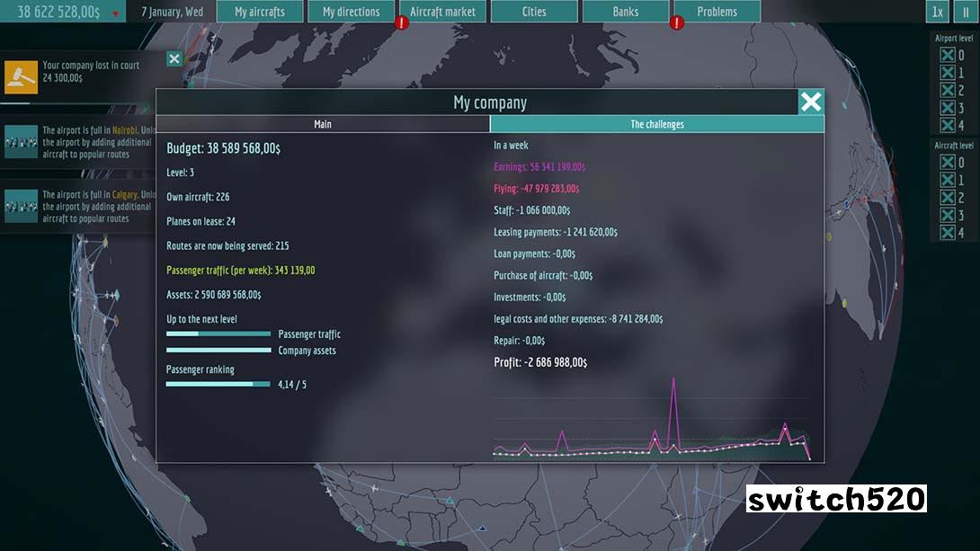Click the company lost in court message
Image resolution: width=980 pixels, height=551 pixels.
pos(91,71)
